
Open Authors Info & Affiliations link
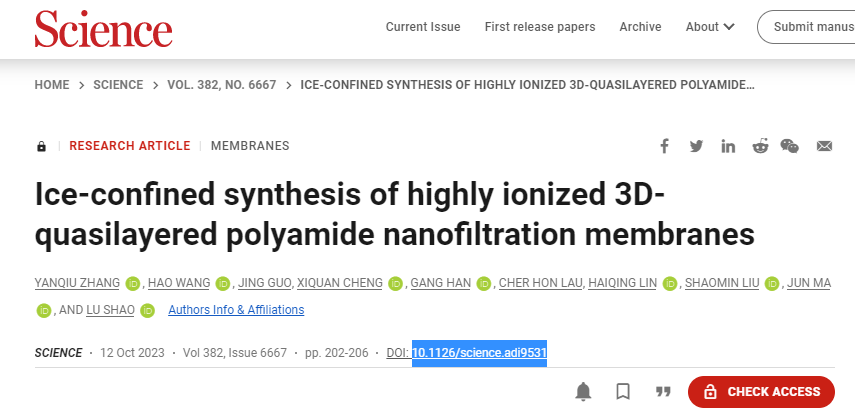pos(236,310)
